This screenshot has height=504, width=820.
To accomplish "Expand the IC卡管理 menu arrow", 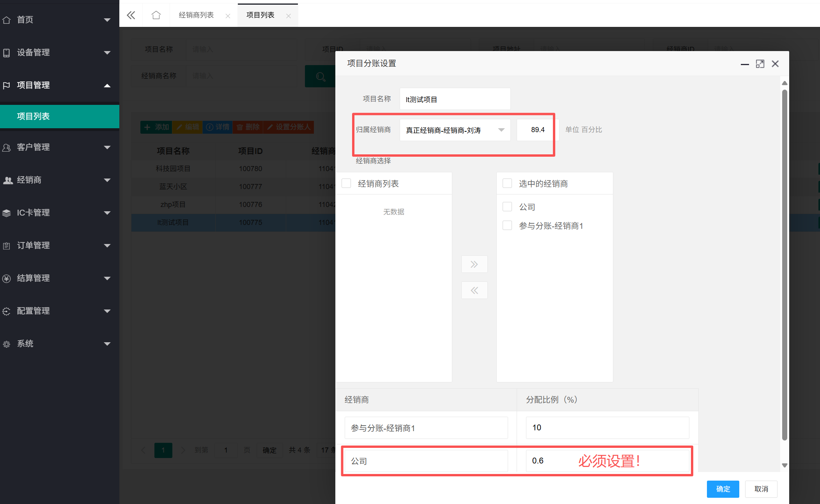I will click(x=107, y=213).
